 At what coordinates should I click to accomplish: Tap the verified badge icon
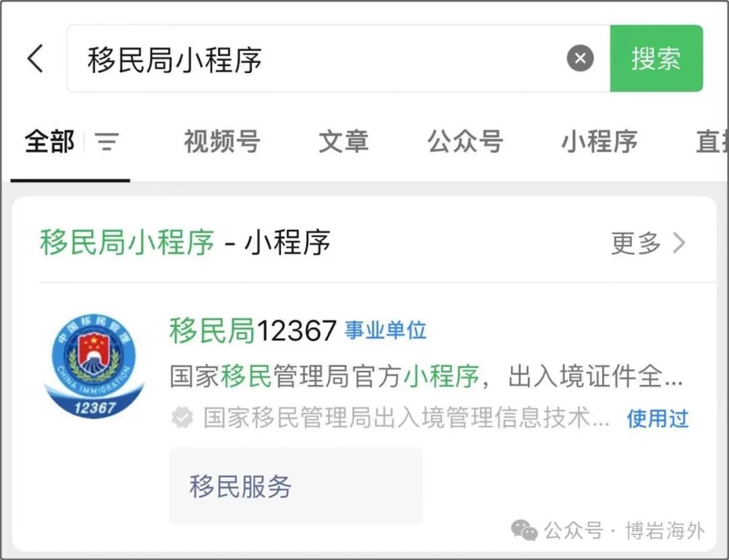182,418
